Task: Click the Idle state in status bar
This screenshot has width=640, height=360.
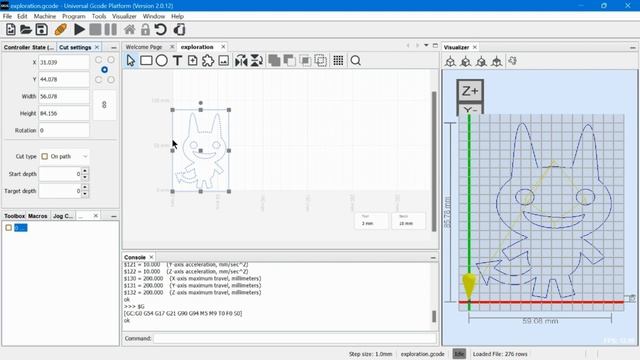Action: (459, 354)
